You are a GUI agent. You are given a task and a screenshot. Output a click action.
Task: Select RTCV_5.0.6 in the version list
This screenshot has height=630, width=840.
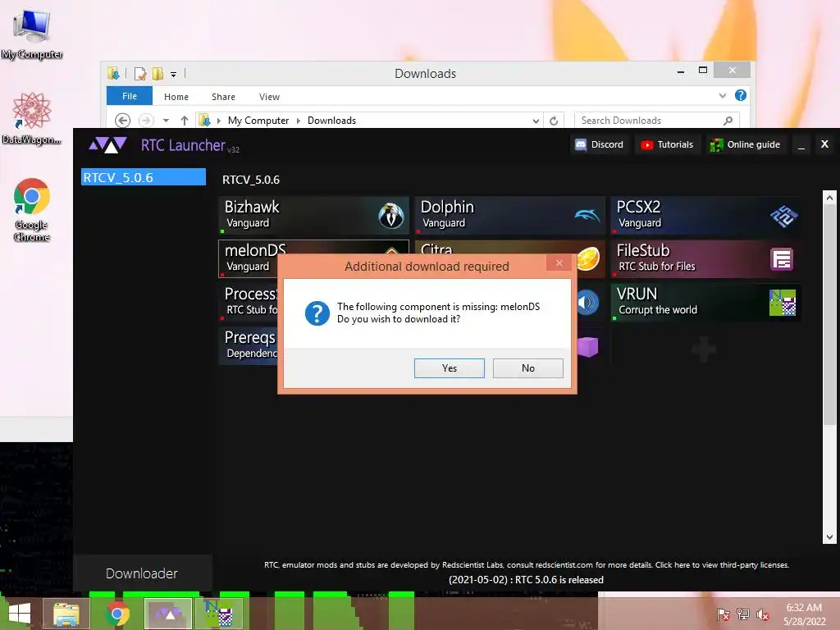pyautogui.click(x=143, y=177)
